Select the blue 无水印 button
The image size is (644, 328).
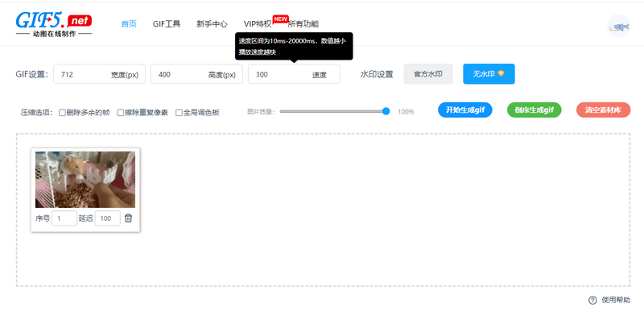tap(489, 74)
